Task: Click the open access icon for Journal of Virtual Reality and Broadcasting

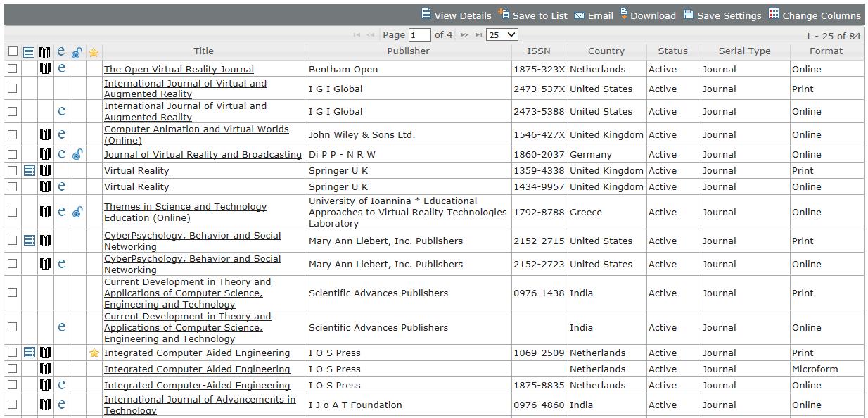Action: (77, 154)
